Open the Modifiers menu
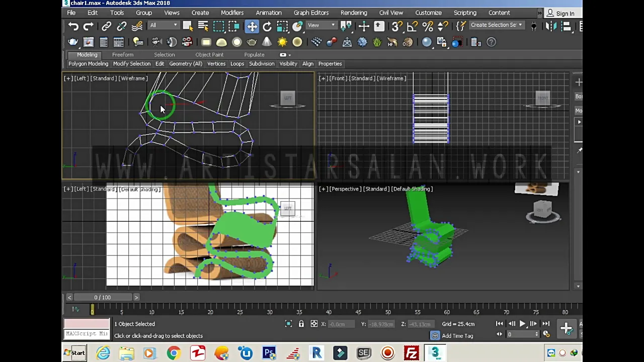This screenshot has height=362, width=644. (232, 13)
